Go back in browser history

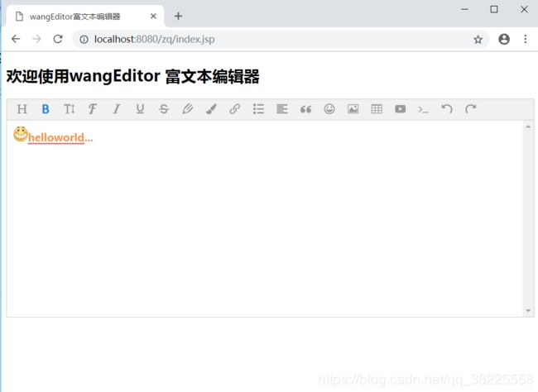tap(16, 39)
